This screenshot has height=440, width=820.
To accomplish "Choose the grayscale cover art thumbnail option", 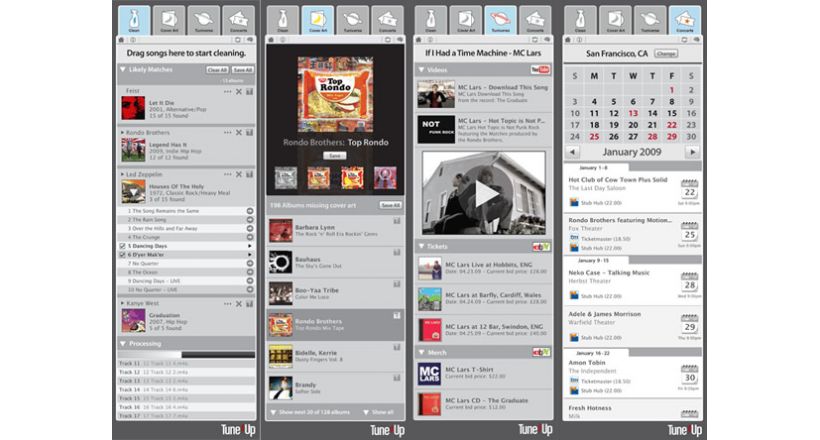I will pos(286,178).
